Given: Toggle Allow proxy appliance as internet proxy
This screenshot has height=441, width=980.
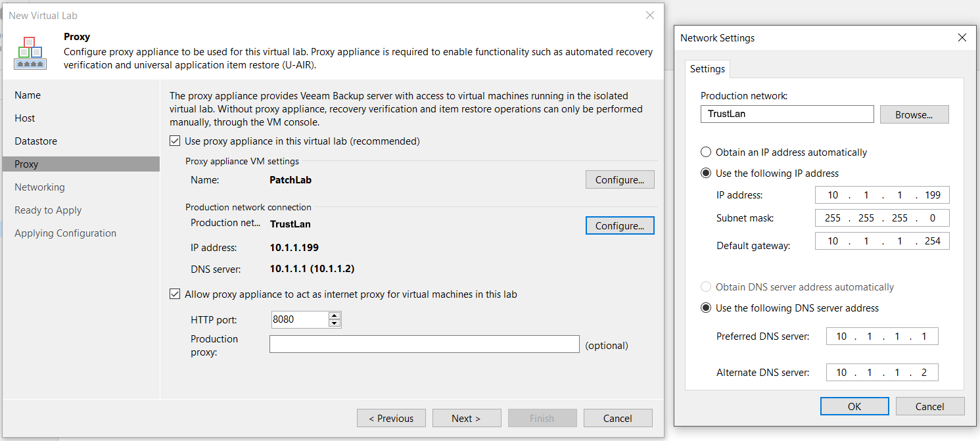Looking at the screenshot, I should click(x=175, y=294).
